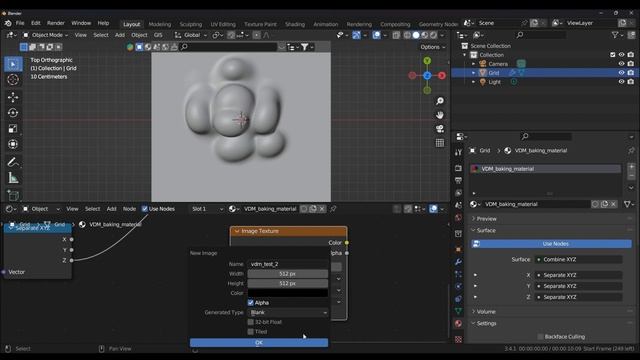Screen dimensions: 640x360
Task: Enable 32-bit Float checkbox
Action: [x=251, y=322]
